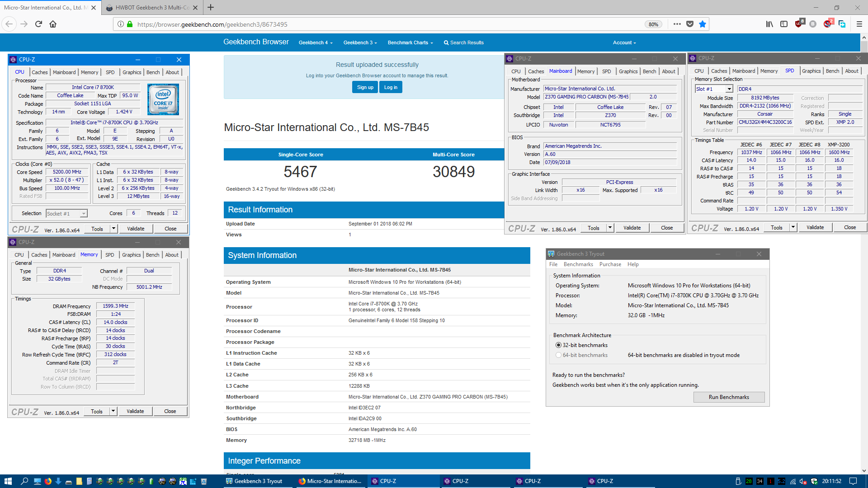Viewport: 868px width, 488px height.
Task: Show the sidebar toggle icon
Action: [784, 24]
